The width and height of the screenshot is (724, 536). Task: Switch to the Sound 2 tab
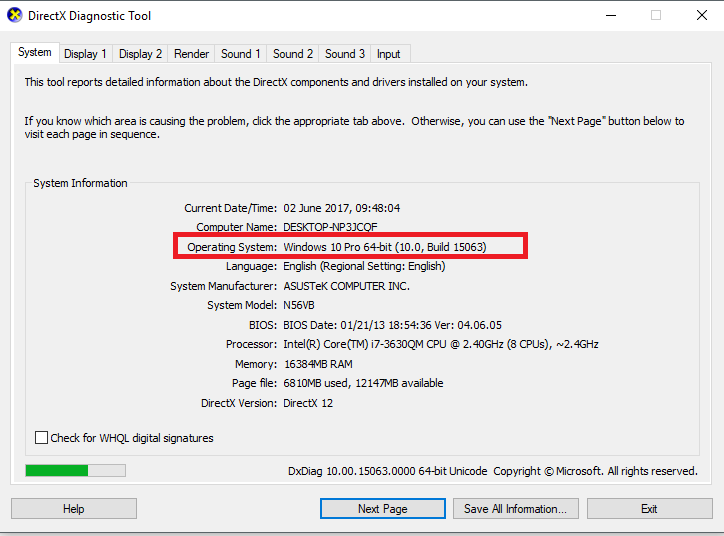(293, 54)
